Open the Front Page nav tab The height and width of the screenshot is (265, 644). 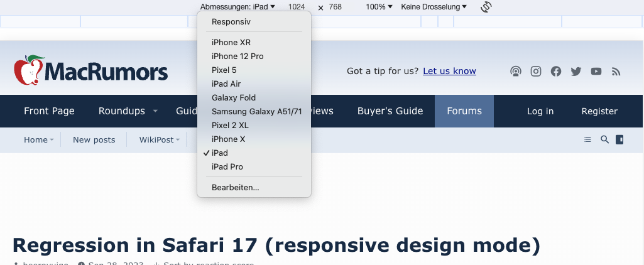(49, 111)
